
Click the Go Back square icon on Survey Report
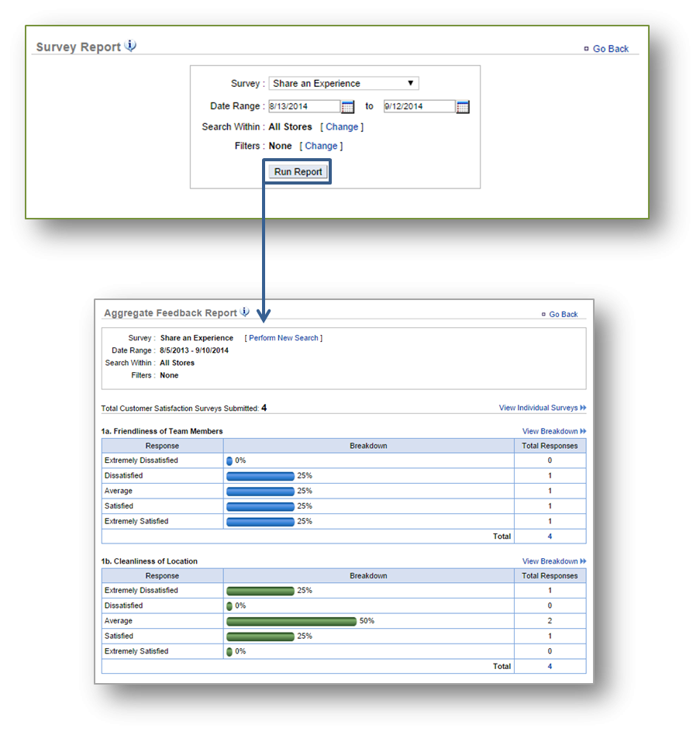[586, 48]
